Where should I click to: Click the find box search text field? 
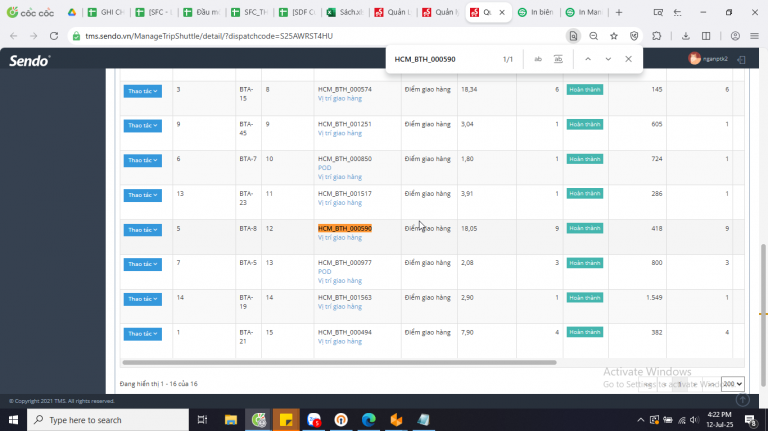(x=443, y=59)
